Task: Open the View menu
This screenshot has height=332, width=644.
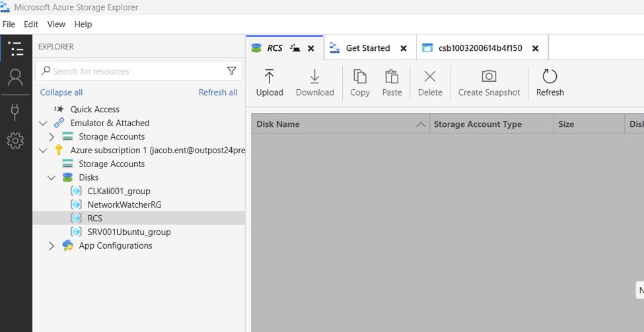Action: tap(56, 24)
